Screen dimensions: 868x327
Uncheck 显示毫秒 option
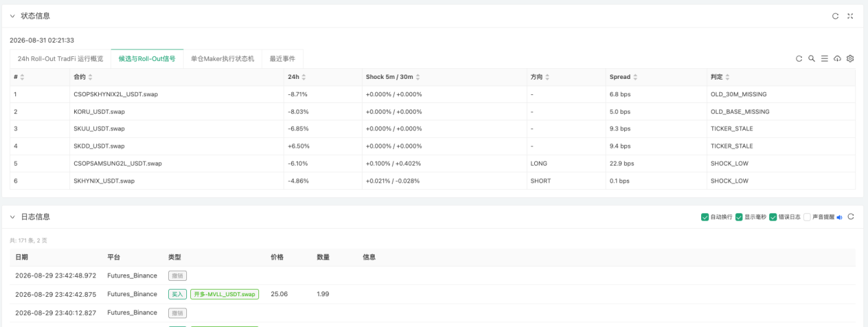tap(739, 217)
